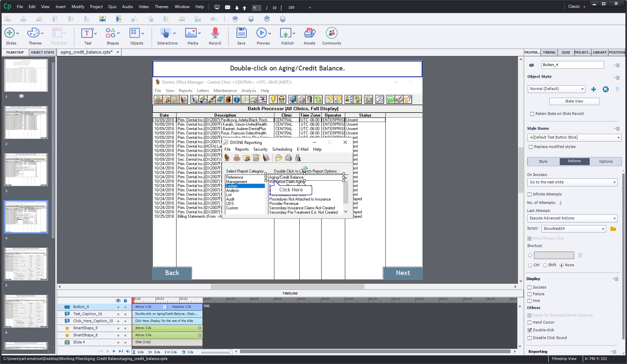
Task: Check the Success display option
Action: point(529,287)
